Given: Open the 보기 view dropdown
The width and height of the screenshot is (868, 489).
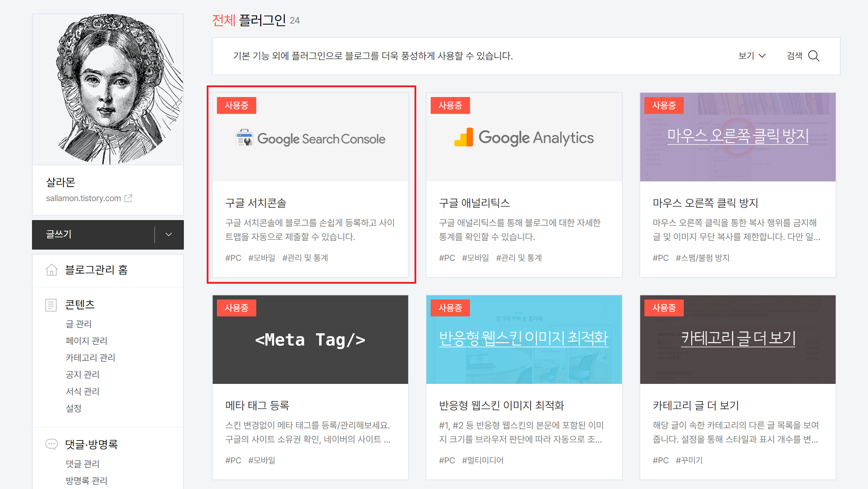Looking at the screenshot, I should click(752, 56).
